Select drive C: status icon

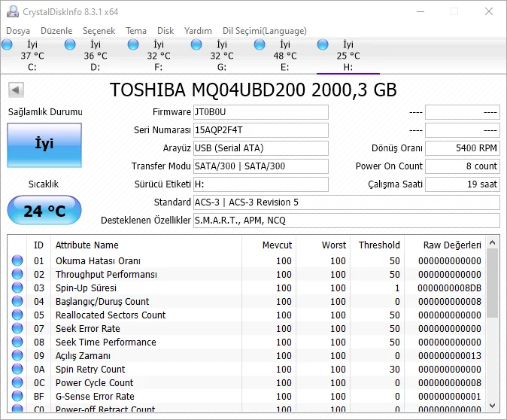tap(8, 45)
